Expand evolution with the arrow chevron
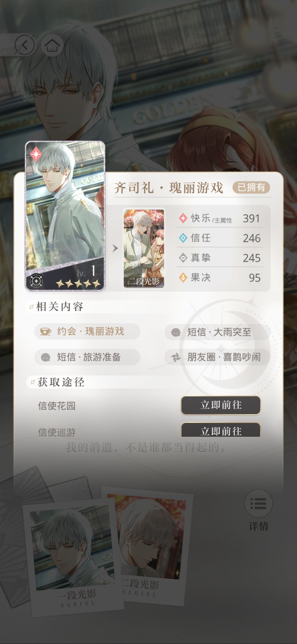The image size is (297, 644). [x=115, y=248]
